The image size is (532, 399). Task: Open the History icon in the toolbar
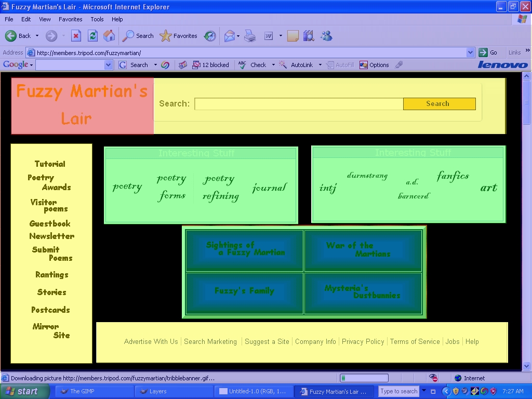[x=210, y=36]
